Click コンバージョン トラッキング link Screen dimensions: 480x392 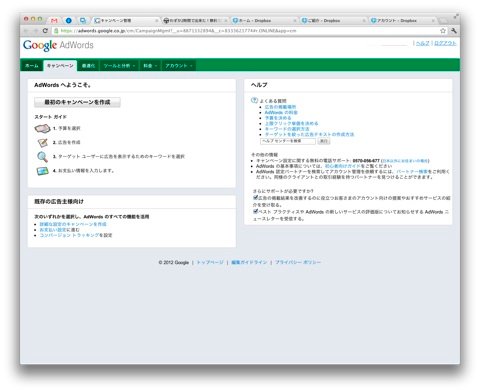[x=69, y=235]
